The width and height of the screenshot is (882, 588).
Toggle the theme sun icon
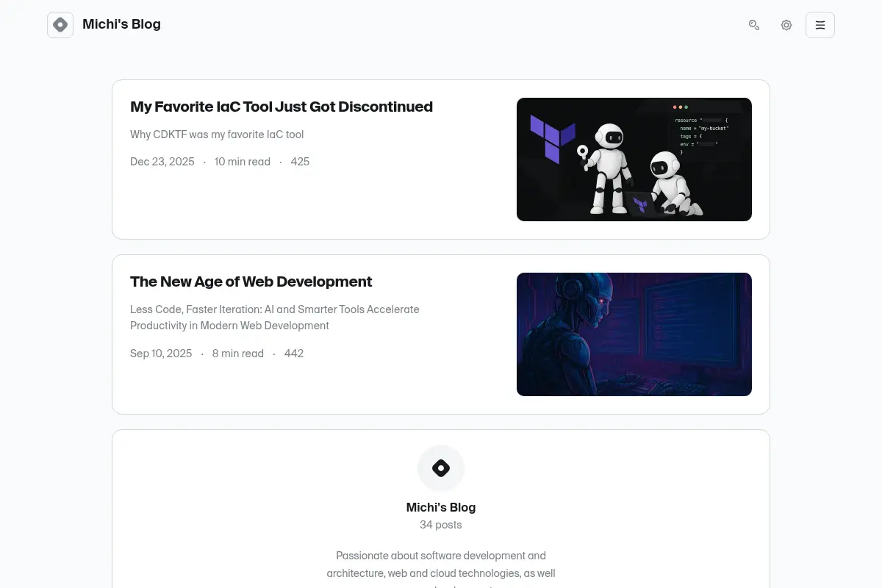pyautogui.click(x=786, y=25)
